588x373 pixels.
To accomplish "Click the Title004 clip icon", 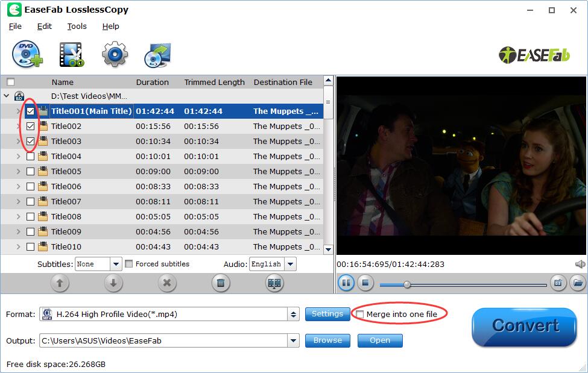I will [43, 156].
